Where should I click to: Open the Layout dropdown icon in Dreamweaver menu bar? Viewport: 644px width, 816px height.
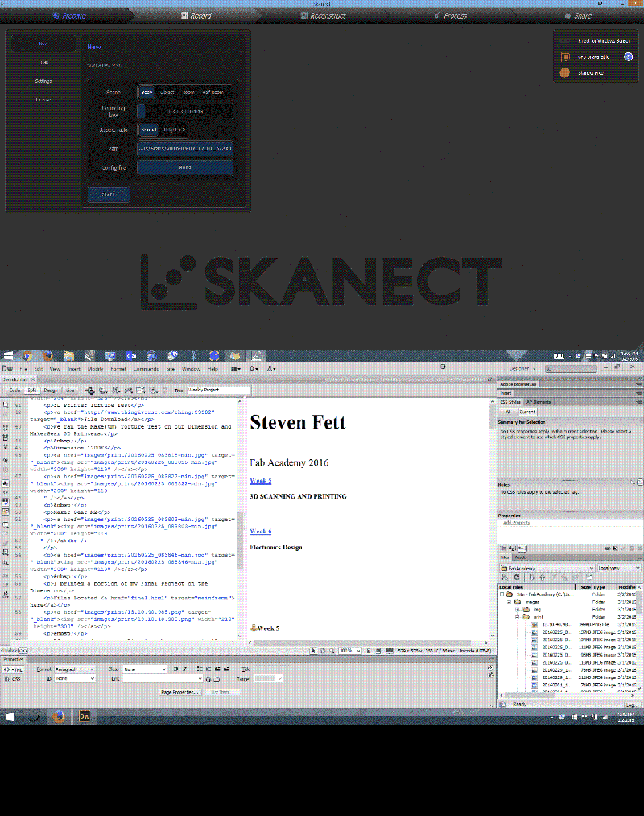click(236, 368)
